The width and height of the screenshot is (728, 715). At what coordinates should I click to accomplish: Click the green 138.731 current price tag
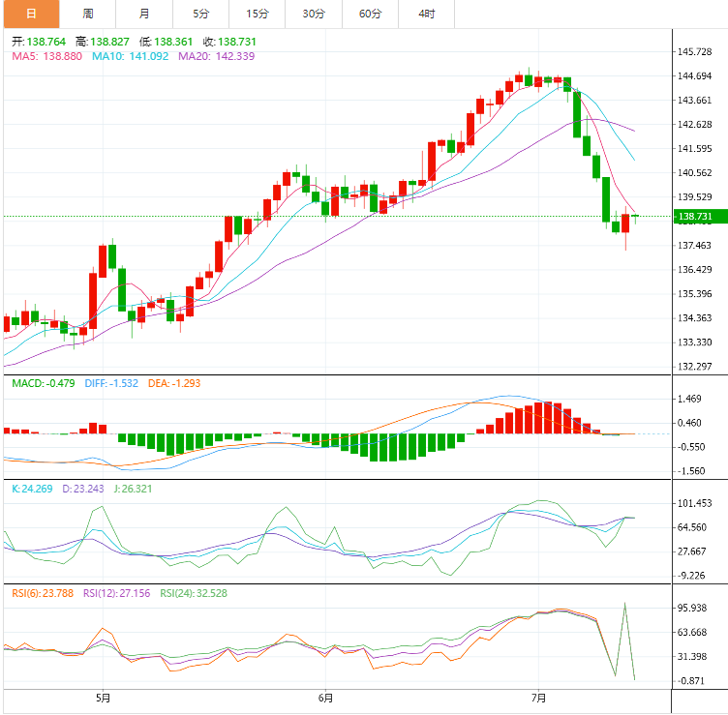click(697, 217)
